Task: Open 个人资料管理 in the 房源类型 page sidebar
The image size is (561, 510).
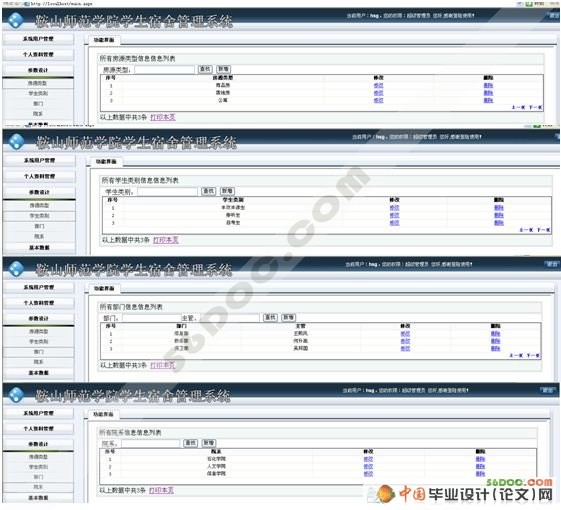Action: pos(38,54)
